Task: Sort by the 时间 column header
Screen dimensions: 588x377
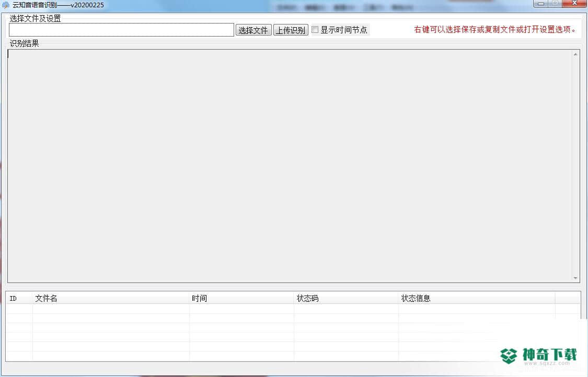Action: pyautogui.click(x=241, y=298)
